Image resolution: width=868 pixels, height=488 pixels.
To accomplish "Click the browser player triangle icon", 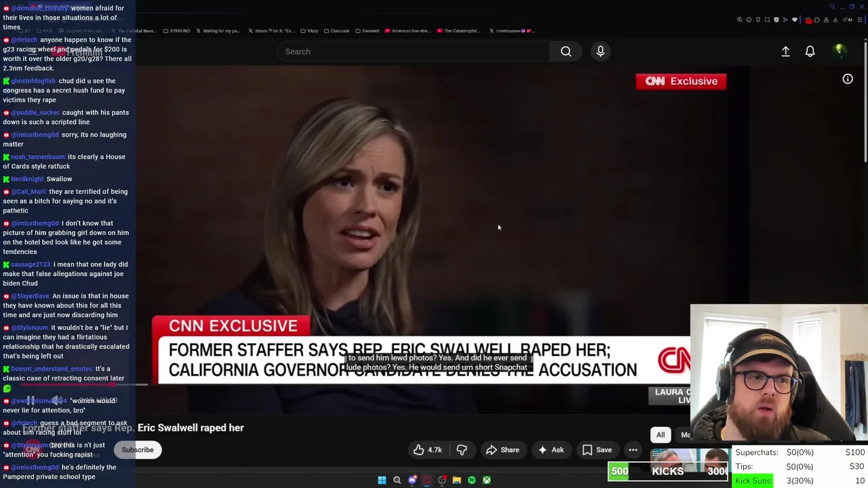I will [x=785, y=20].
